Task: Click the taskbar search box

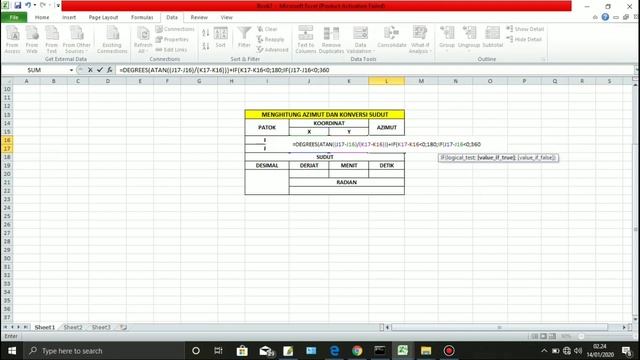Action: pos(104,351)
